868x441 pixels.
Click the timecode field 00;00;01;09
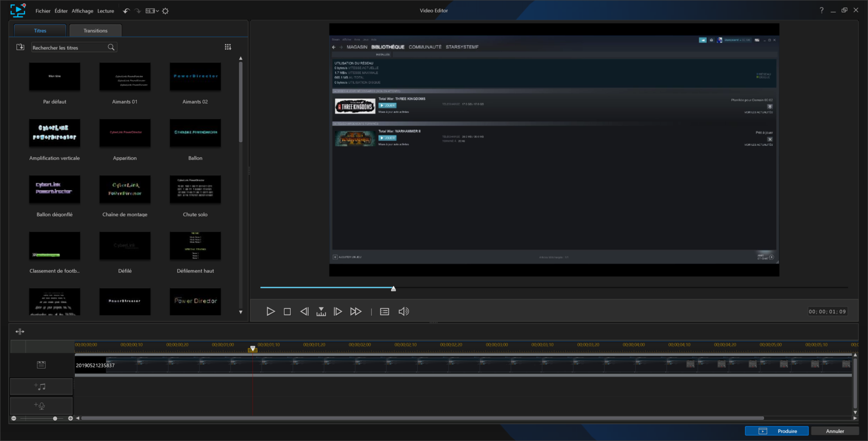click(x=827, y=311)
